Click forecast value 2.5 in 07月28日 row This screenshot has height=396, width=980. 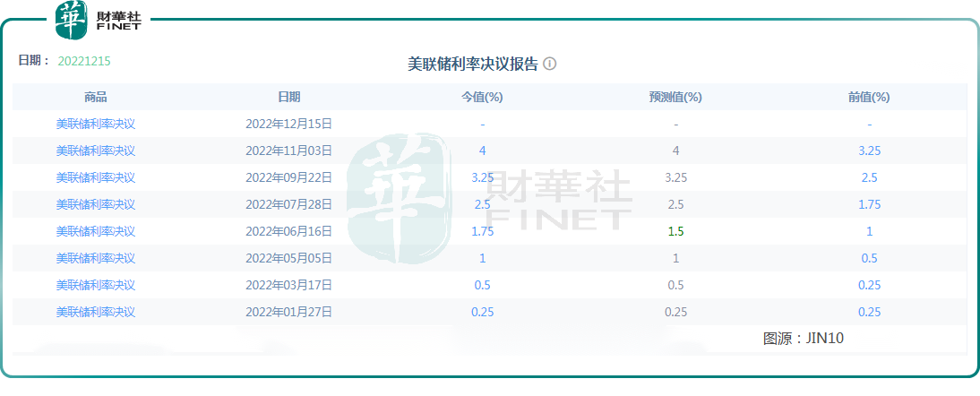(675, 204)
